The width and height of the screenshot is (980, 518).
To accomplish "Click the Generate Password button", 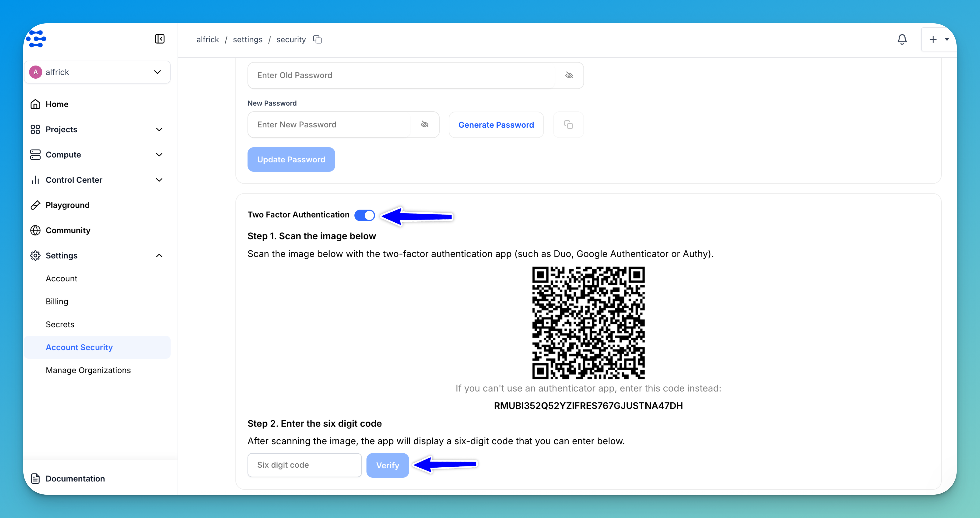I will click(496, 125).
